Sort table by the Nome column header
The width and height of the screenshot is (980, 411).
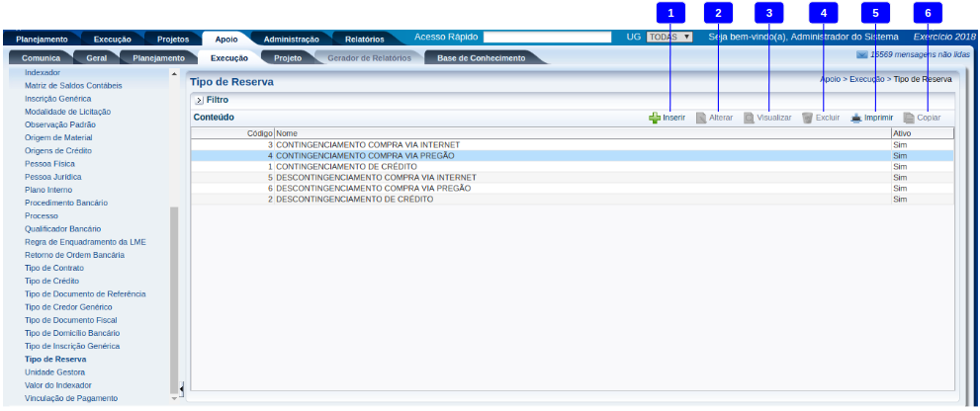(x=287, y=132)
